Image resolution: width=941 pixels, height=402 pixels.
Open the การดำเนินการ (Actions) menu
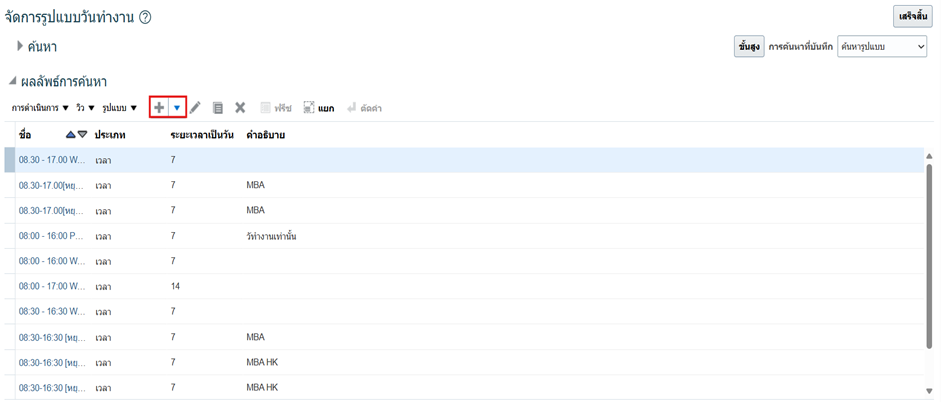(x=40, y=108)
